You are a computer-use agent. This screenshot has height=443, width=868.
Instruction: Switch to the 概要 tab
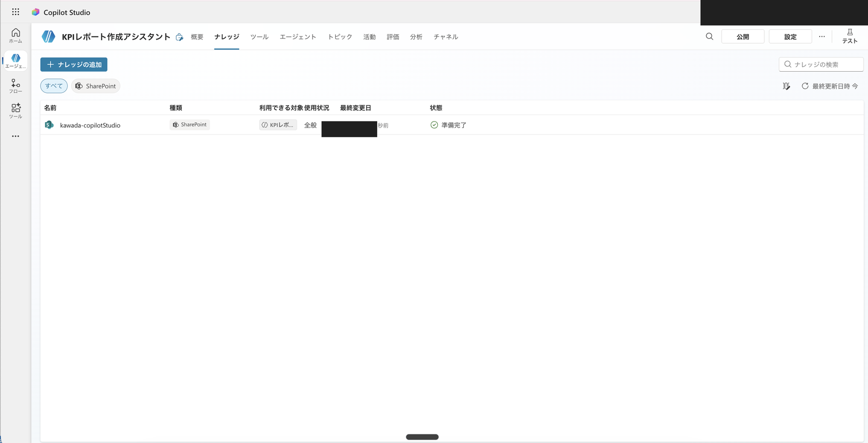pyautogui.click(x=197, y=37)
